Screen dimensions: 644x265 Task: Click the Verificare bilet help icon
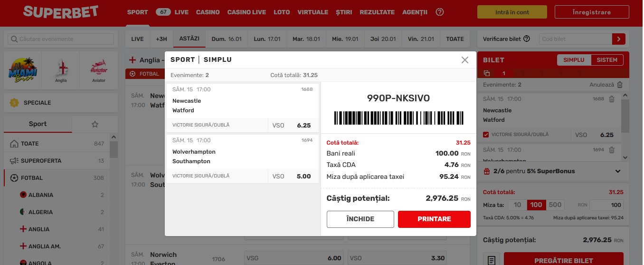[527, 39]
